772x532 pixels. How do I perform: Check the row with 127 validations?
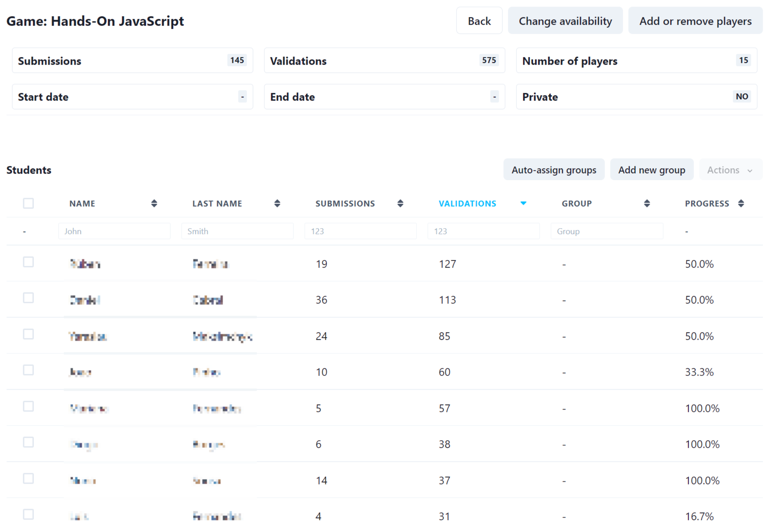pos(28,262)
